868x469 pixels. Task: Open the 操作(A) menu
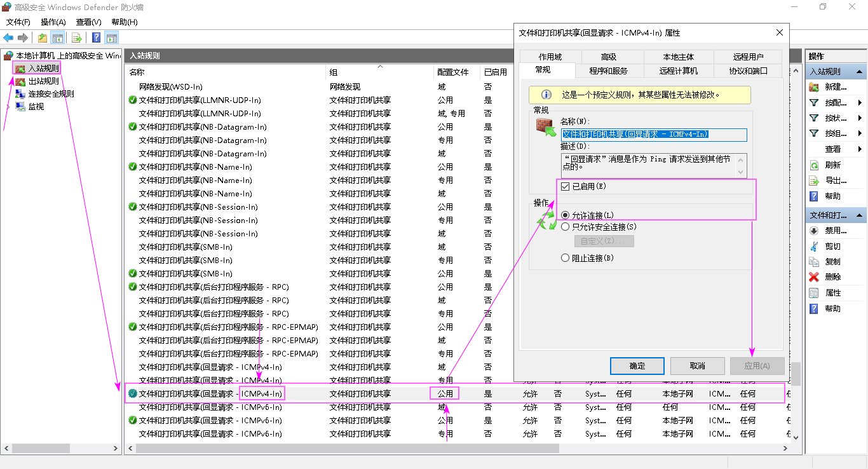[53, 22]
